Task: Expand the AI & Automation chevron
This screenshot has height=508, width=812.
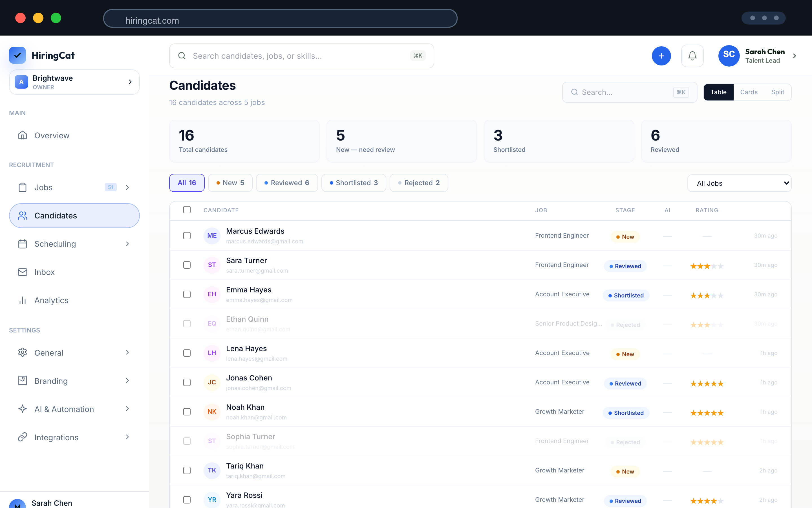Action: [127, 409]
